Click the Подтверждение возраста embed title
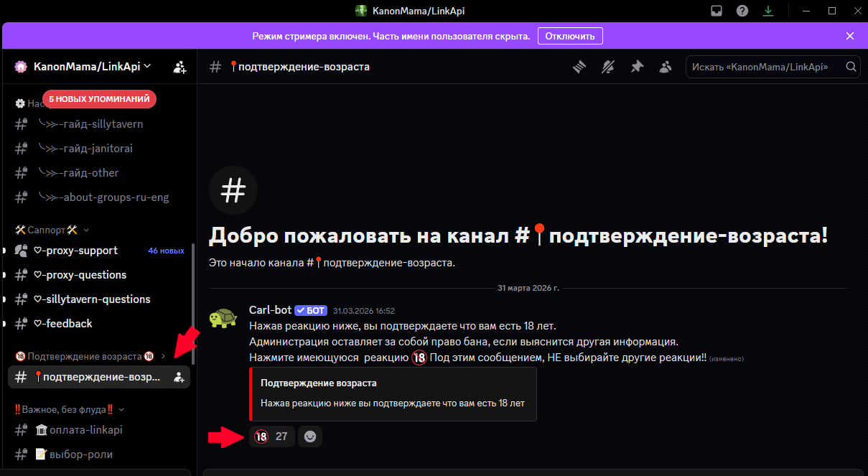 319,383
